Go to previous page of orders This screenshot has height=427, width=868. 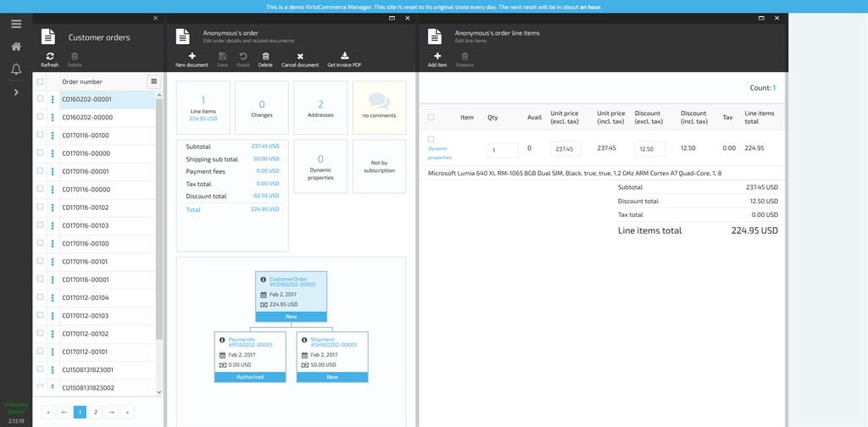[64, 412]
